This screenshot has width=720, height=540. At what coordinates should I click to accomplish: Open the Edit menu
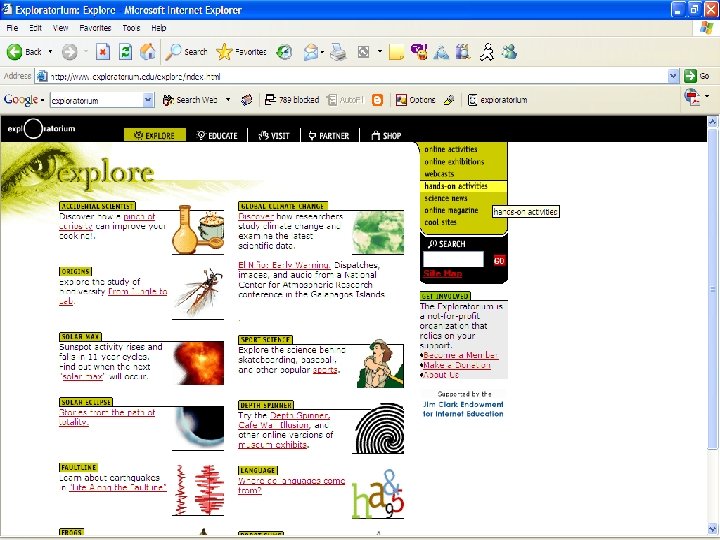pos(35,28)
